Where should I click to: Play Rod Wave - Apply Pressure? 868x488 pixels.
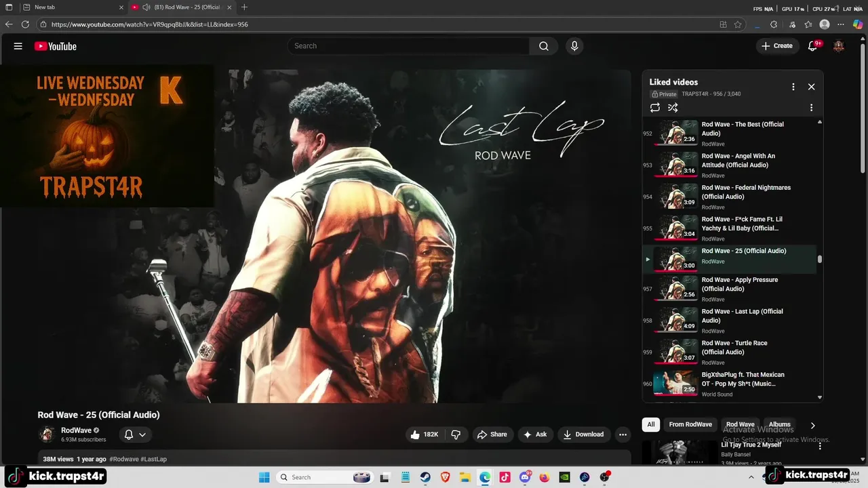pyautogui.click(x=729, y=289)
